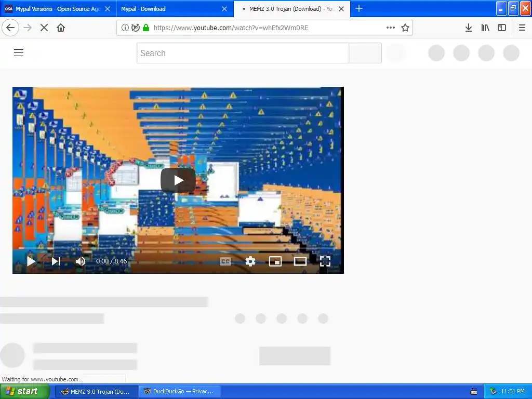532x399 pixels.
Task: Select the MEMZ 3.0 Trojan tab
Action: pos(292,9)
